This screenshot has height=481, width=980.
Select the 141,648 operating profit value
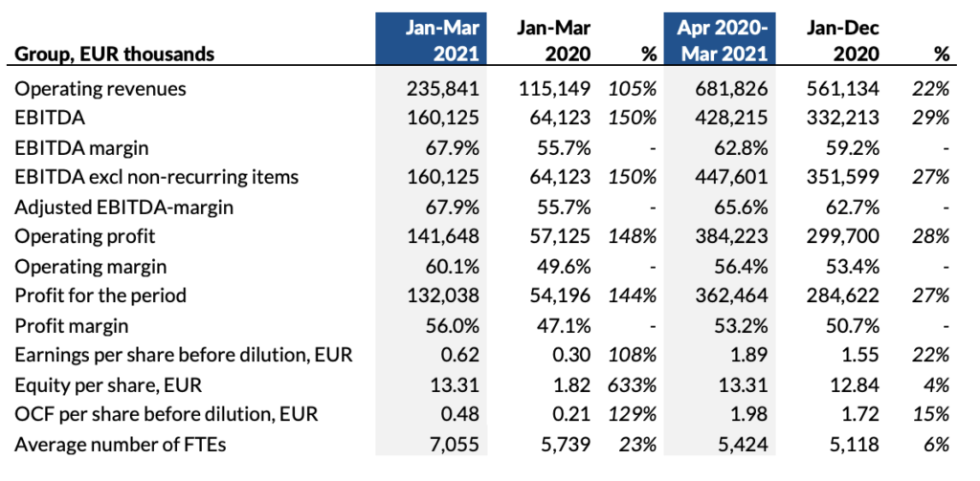coord(444,236)
